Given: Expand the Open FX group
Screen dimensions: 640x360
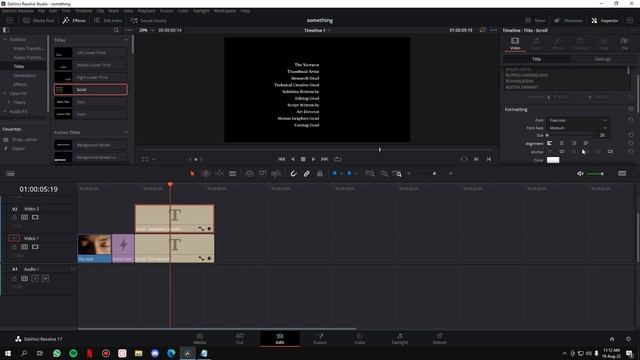Looking at the screenshot, I should pyautogui.click(x=5, y=93).
